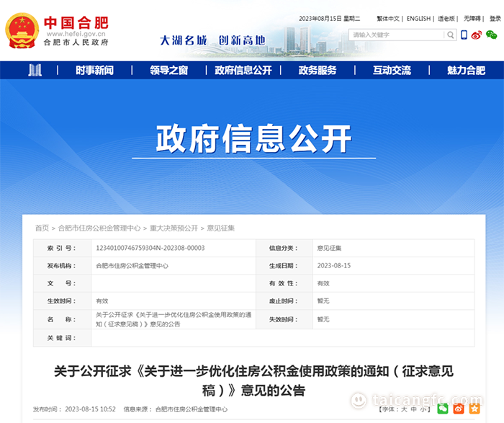This screenshot has height=423, width=504.
Task: Click the 发布机构 value in the table
Action: (132, 266)
